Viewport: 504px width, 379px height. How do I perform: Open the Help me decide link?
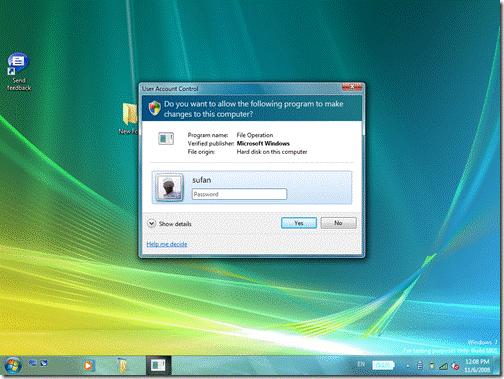[167, 244]
